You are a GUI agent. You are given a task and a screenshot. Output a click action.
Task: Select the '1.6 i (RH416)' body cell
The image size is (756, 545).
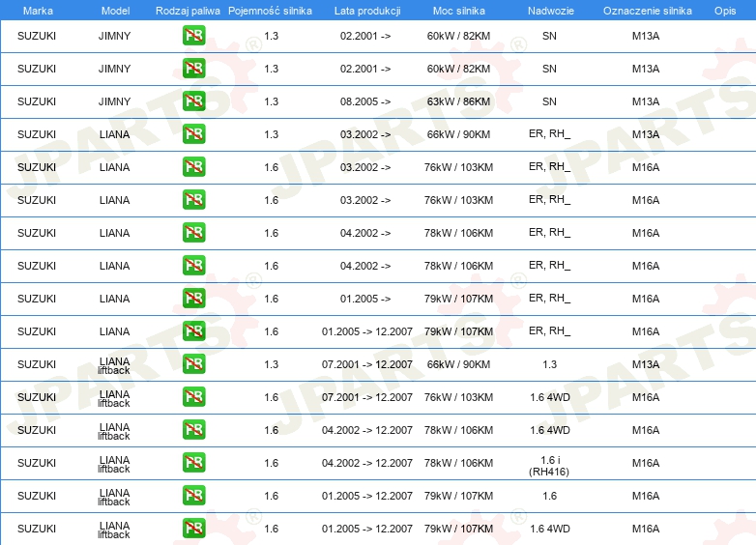pos(549,466)
